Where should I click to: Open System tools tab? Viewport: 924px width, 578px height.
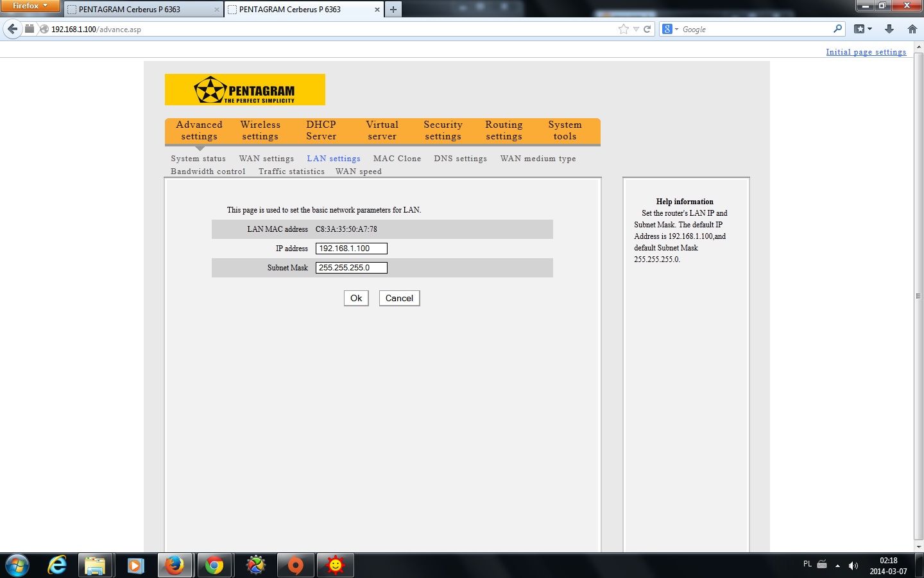click(565, 130)
